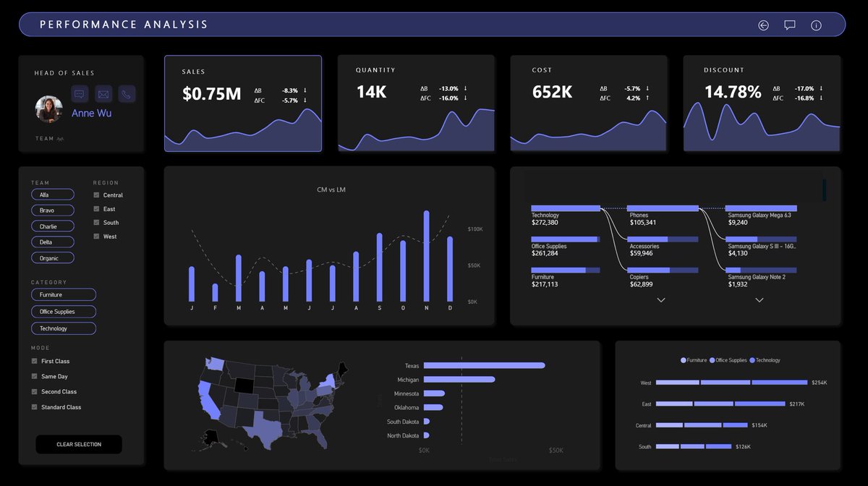868x486 pixels.
Task: Filter by the Bravo team
Action: pyautogui.click(x=52, y=210)
